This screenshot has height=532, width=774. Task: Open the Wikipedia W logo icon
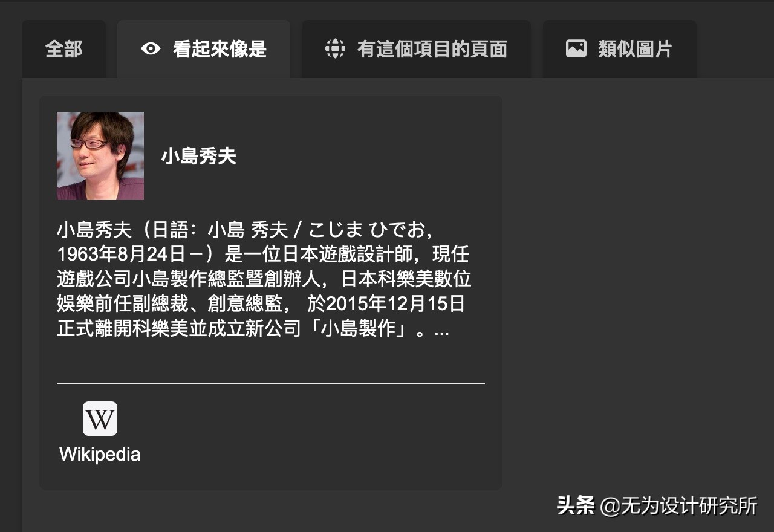click(100, 418)
